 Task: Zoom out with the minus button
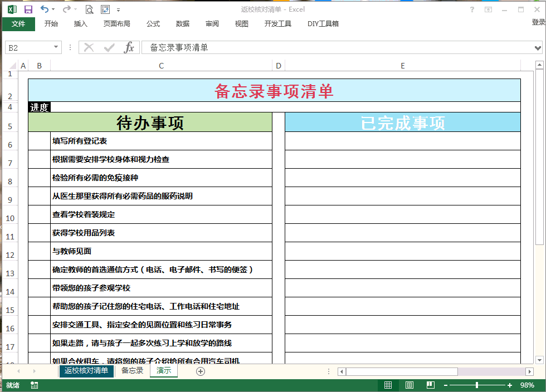pyautogui.click(x=446, y=385)
